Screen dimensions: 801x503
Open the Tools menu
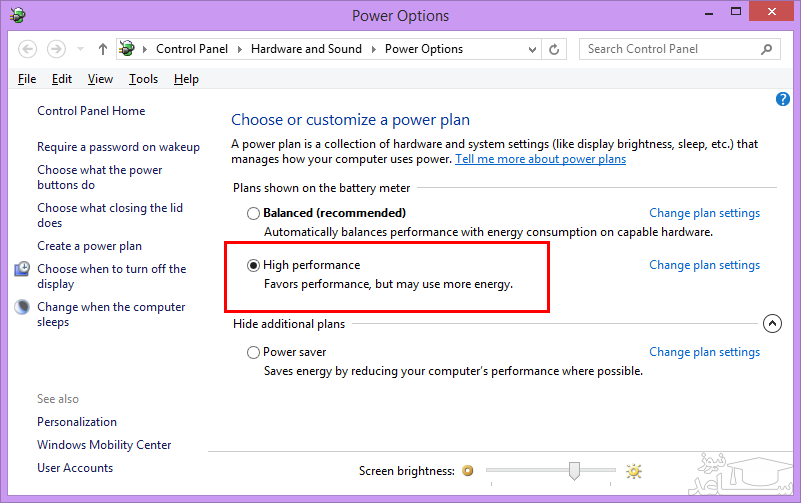point(143,79)
